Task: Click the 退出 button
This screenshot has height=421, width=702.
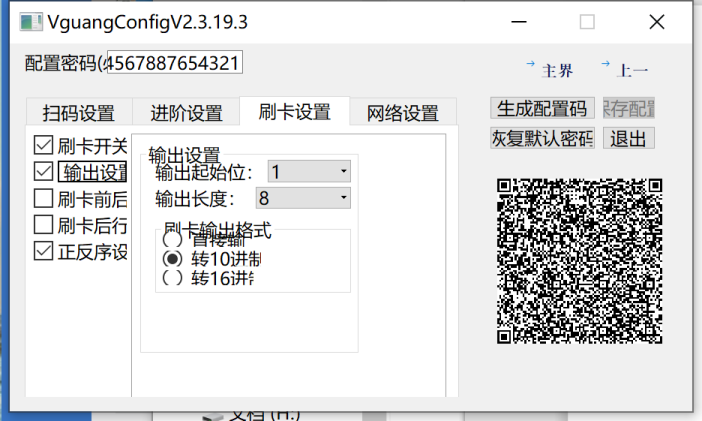Action: coord(629,138)
